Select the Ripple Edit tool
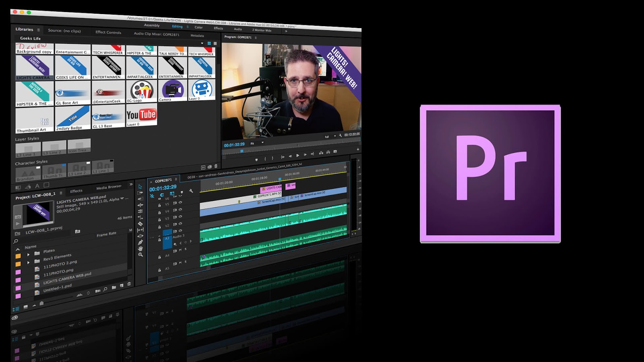This screenshot has width=644, height=362. (x=140, y=205)
